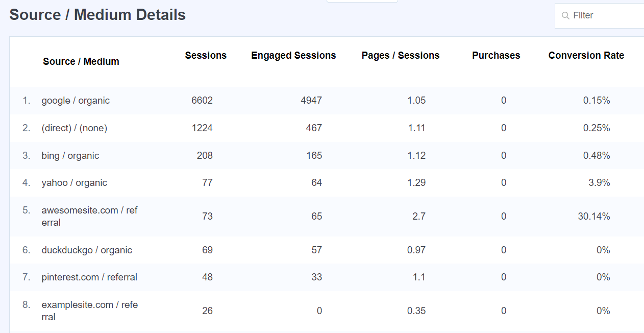Open the yahoo / organic source
Image resolution: width=644 pixels, height=333 pixels.
[x=74, y=182]
